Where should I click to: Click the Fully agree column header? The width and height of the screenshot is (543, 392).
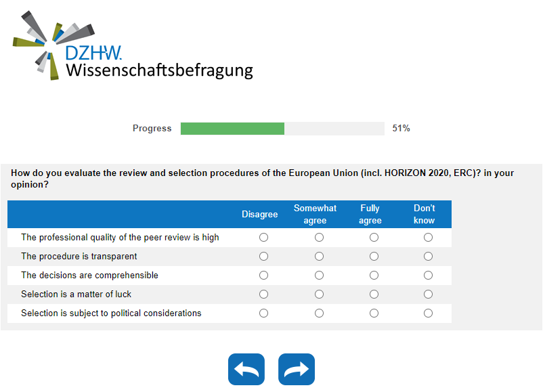(370, 214)
